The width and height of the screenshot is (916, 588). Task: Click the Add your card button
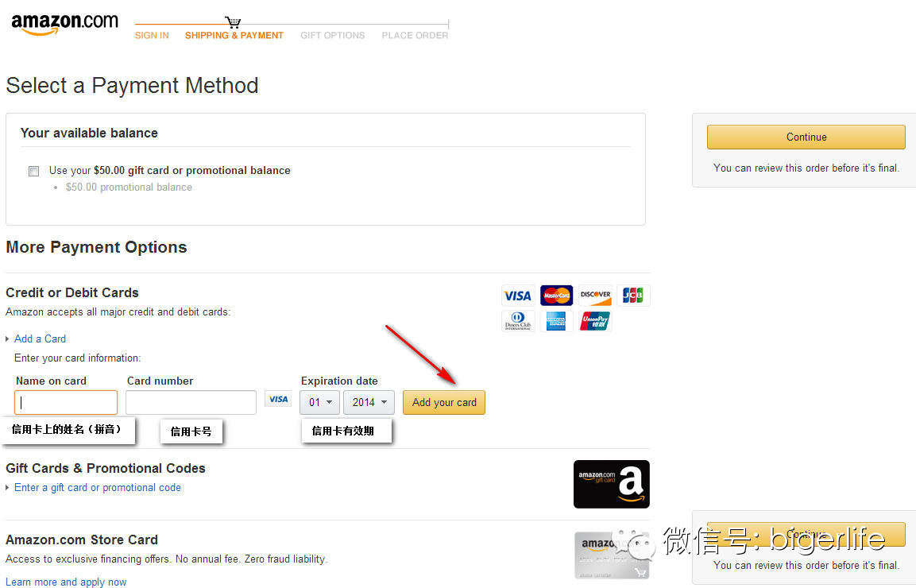444,403
